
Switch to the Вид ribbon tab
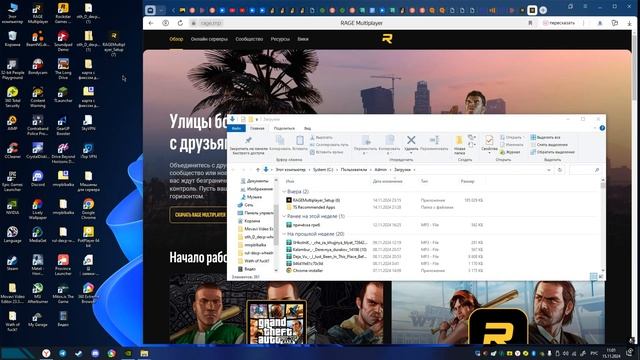point(307,128)
